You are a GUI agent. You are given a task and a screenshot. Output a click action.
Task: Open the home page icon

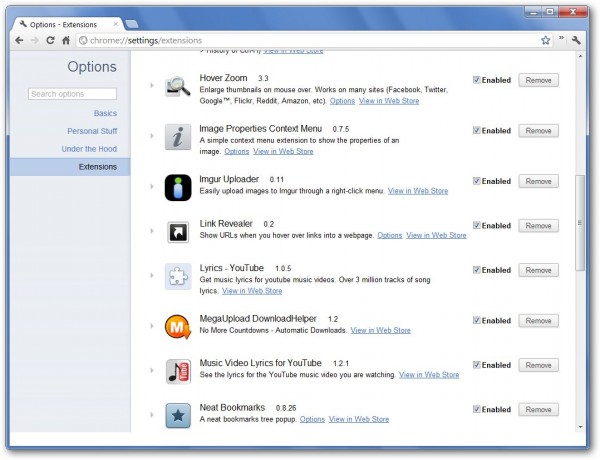66,40
